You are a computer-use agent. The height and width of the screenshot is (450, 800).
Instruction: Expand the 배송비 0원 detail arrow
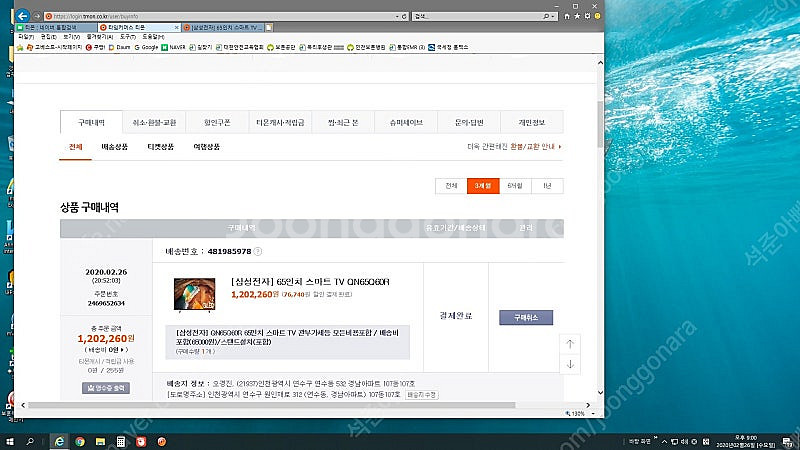point(122,350)
